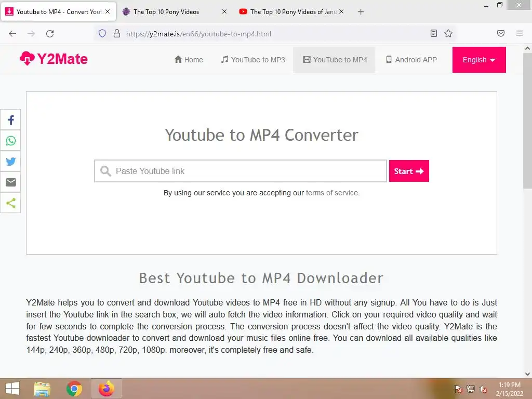
Task: Go back with the browser back arrow
Action: [x=12, y=34]
